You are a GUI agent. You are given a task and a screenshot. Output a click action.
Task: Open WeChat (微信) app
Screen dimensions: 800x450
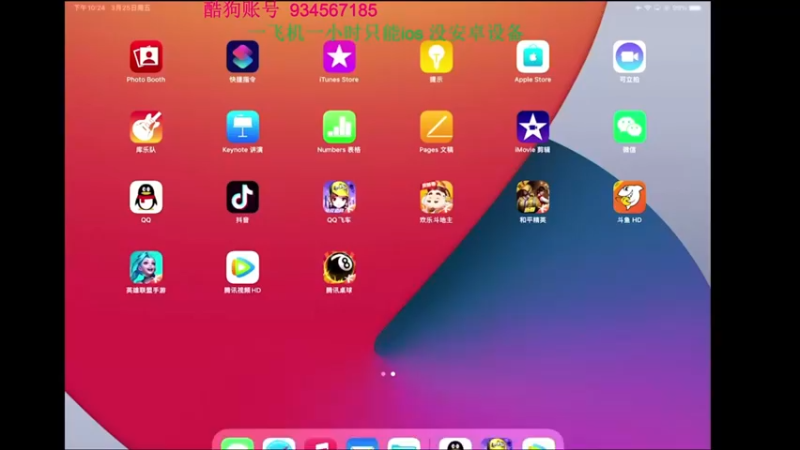(629, 127)
